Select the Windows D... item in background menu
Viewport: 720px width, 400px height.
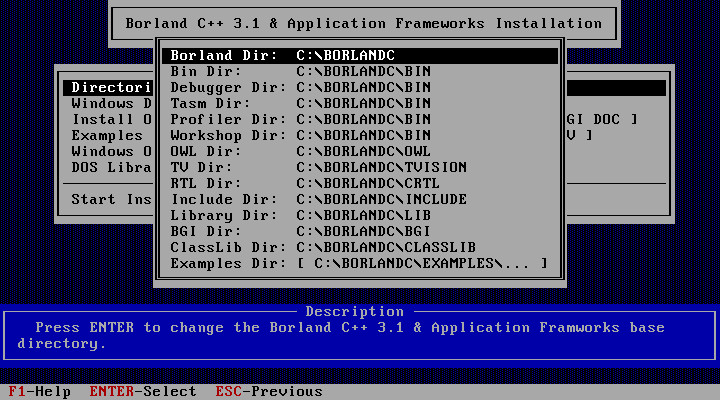pyautogui.click(x=111, y=104)
